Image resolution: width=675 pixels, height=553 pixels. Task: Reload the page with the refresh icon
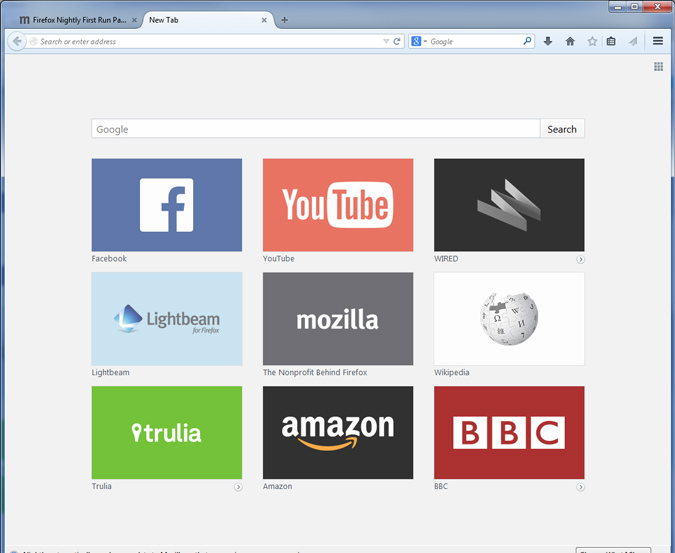point(397,42)
